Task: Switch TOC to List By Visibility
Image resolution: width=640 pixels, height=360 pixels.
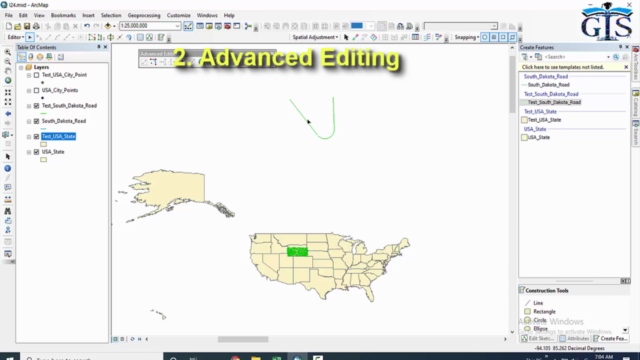Action: tap(40, 57)
